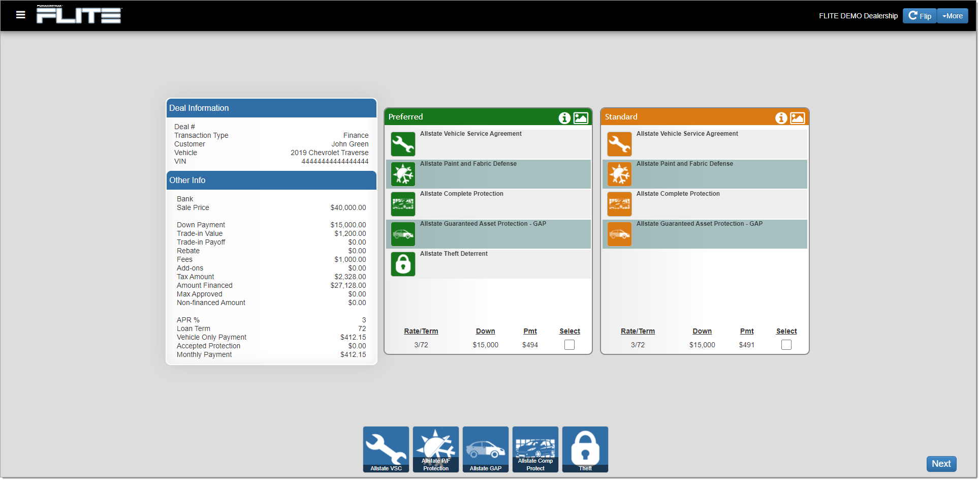The height and width of the screenshot is (481, 980).
Task: Click Standard Allstate Guaranteed Asset Protection text
Action: coord(700,224)
